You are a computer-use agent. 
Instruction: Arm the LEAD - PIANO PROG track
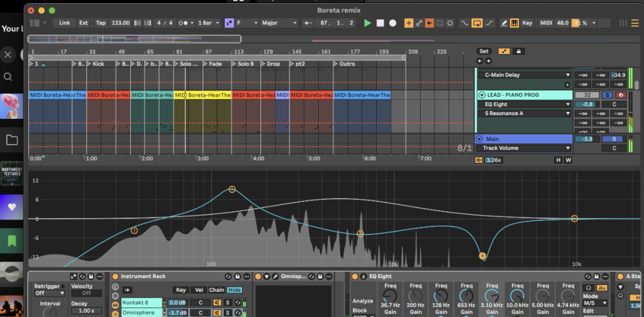(621, 95)
